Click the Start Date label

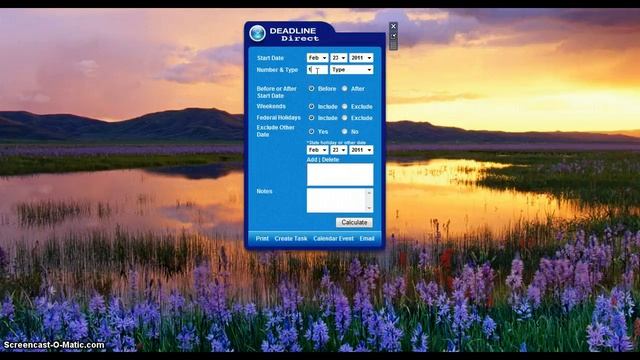(270, 58)
